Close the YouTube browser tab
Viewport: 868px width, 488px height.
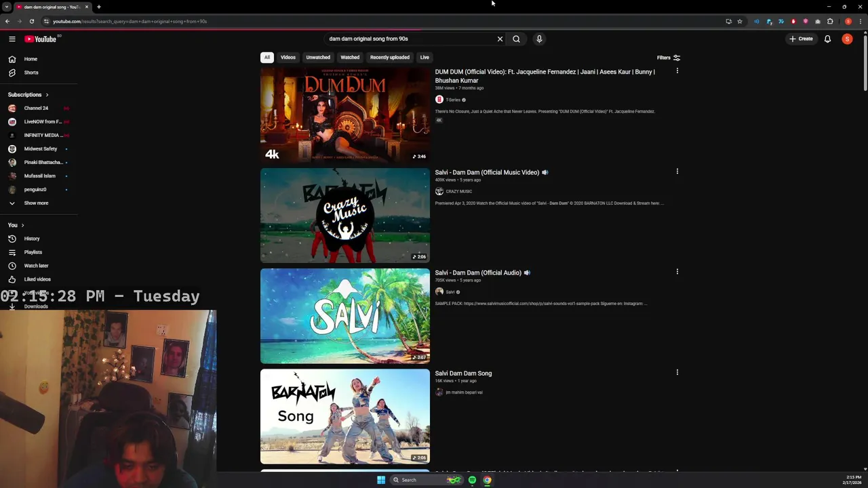pyautogui.click(x=87, y=7)
